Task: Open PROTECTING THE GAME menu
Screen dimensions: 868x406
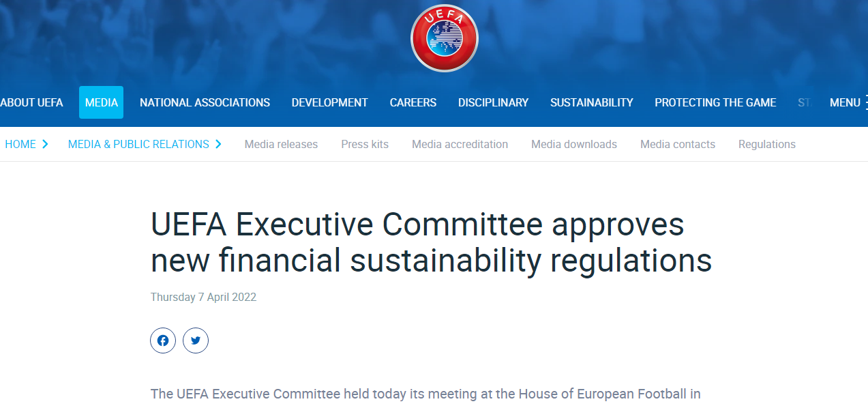Action: [x=715, y=103]
